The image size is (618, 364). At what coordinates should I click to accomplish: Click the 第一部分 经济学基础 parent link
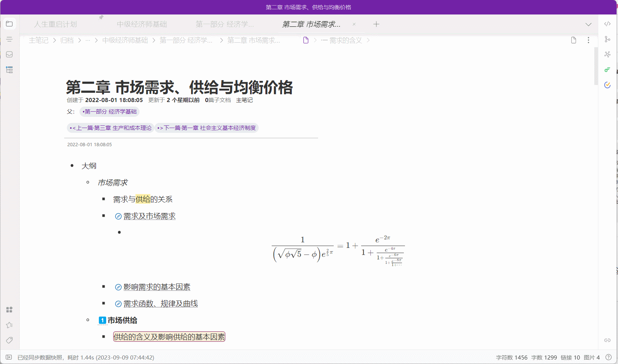pos(109,111)
